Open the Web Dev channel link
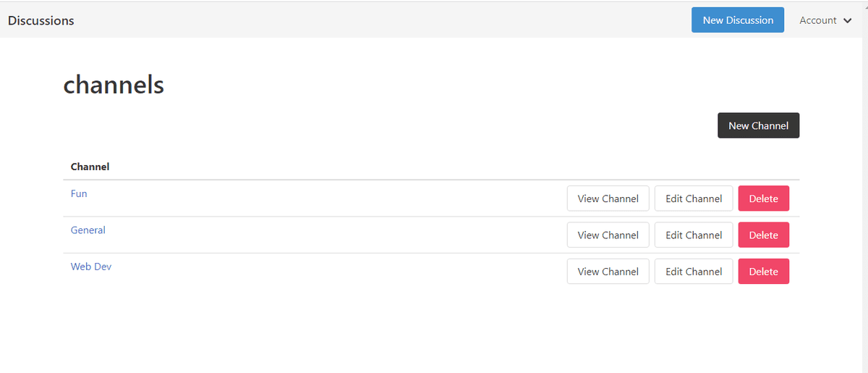868x373 pixels. [91, 267]
